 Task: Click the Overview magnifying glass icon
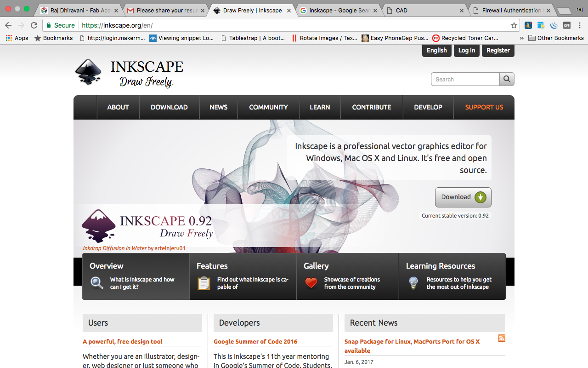point(97,283)
